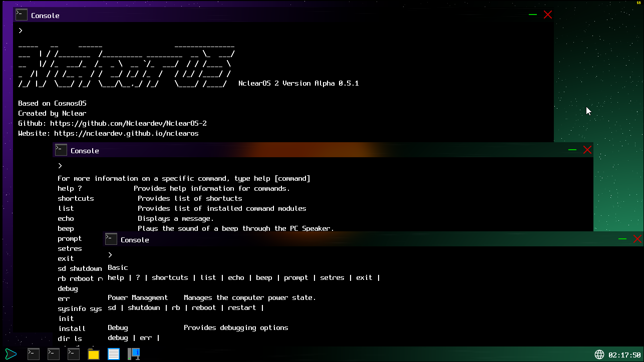644x362 pixels.
Task: Click "Provides debugging options" text
Action: [x=236, y=327]
